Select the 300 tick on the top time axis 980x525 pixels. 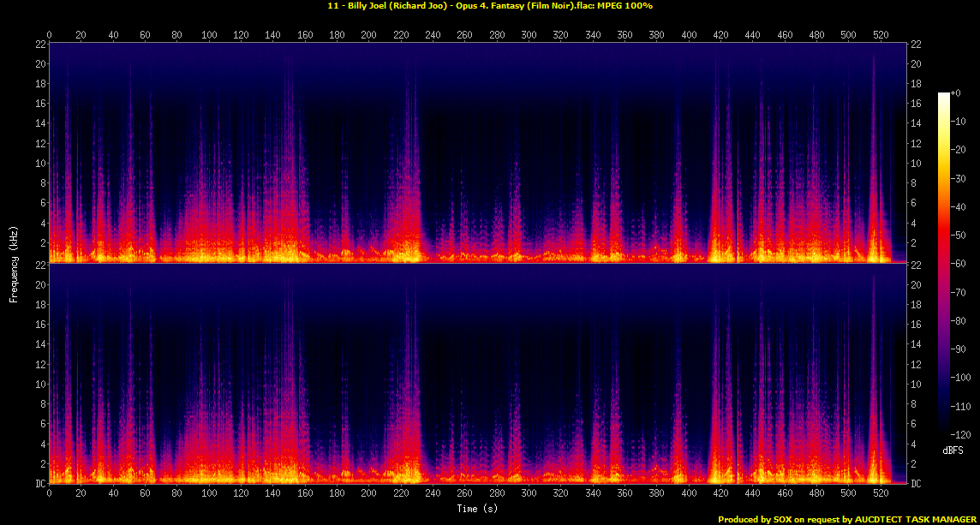point(528,35)
